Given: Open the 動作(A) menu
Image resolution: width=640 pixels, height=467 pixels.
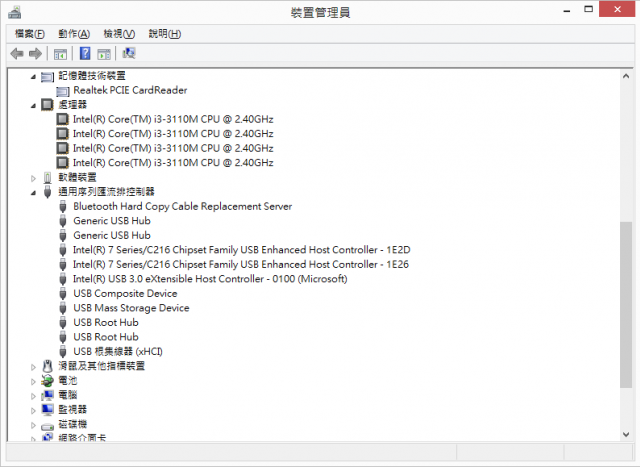Looking at the screenshot, I should pos(74,33).
